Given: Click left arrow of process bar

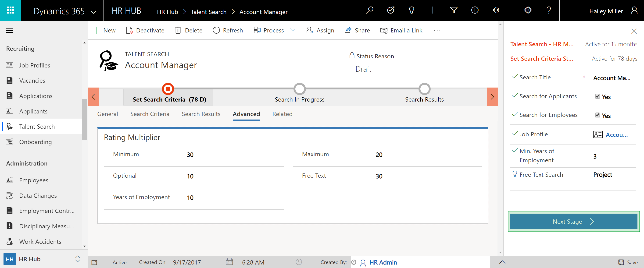Looking at the screenshot, I should (93, 97).
